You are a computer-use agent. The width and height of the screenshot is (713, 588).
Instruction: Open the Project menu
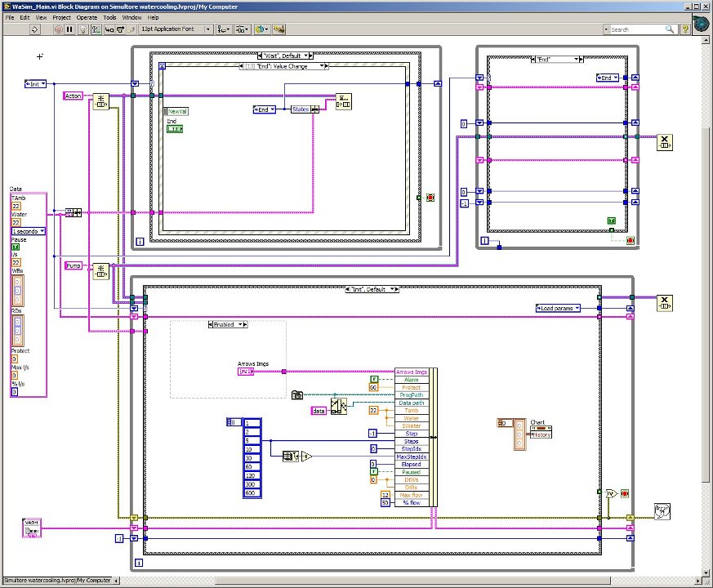click(61, 17)
